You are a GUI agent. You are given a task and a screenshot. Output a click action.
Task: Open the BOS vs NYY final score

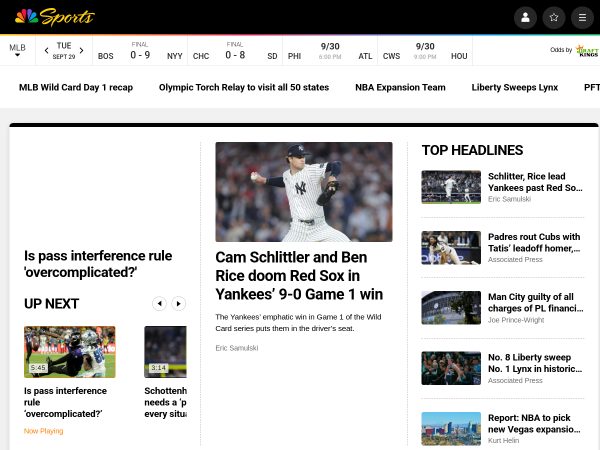click(x=140, y=51)
